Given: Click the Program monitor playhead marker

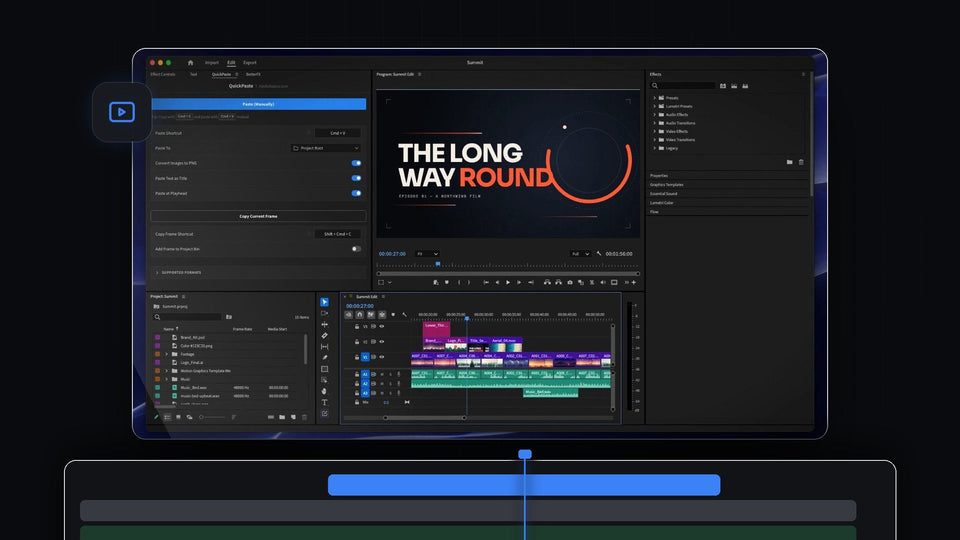Looking at the screenshot, I should click(x=438, y=264).
